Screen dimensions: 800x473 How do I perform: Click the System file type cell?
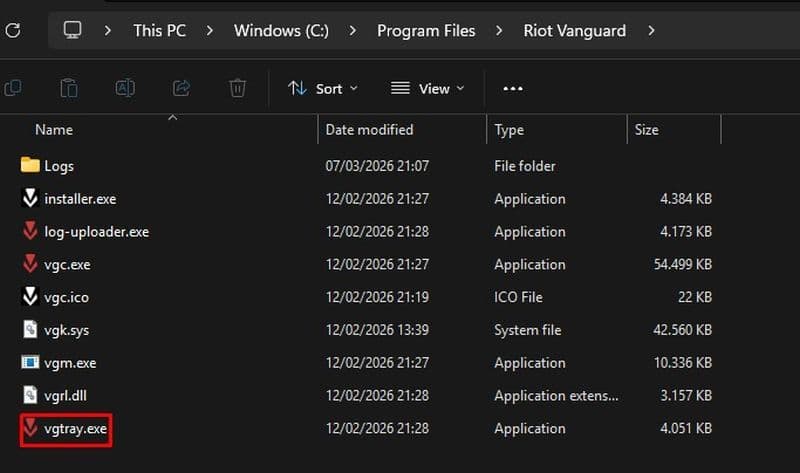(x=528, y=330)
